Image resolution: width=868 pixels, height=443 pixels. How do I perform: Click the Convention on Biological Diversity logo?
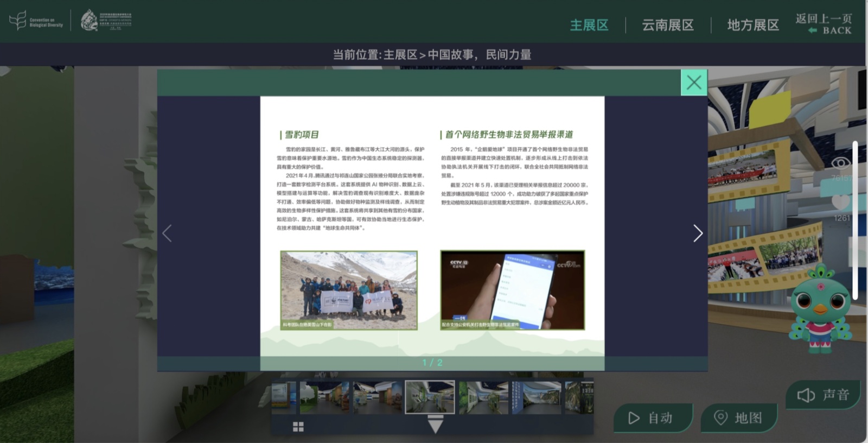pos(36,21)
